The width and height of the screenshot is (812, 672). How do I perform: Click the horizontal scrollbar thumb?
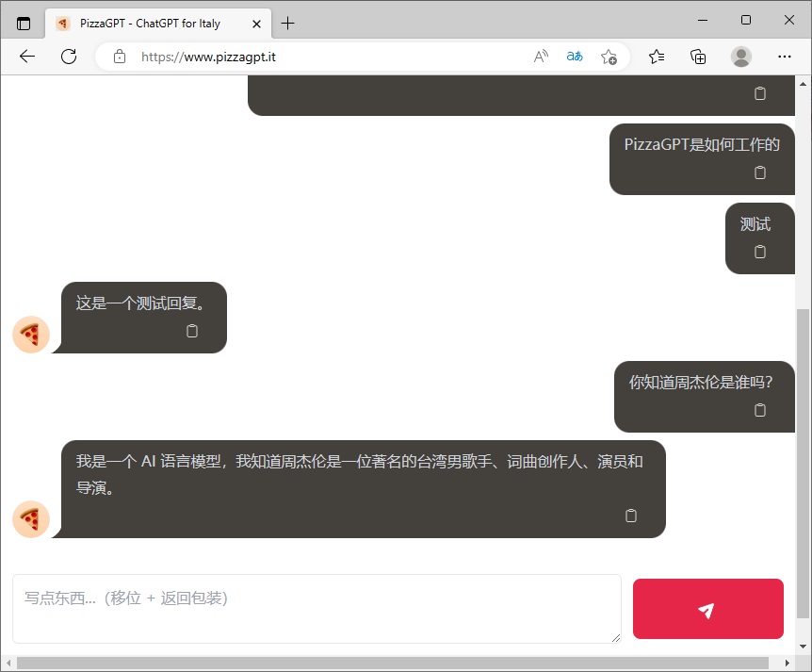coord(393,663)
